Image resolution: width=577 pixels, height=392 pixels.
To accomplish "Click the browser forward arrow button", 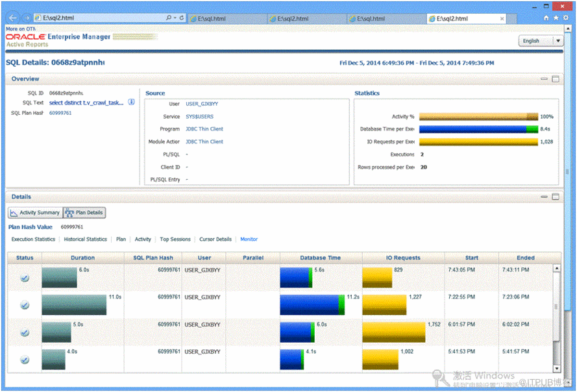I will pos(27,18).
